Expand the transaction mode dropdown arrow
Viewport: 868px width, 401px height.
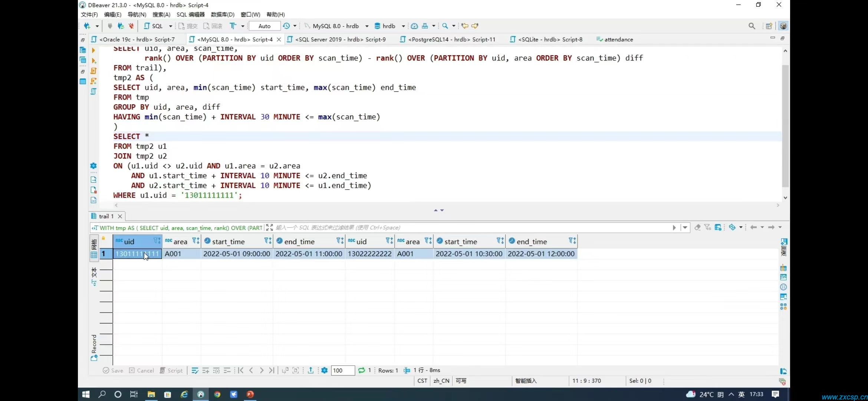pos(243,26)
